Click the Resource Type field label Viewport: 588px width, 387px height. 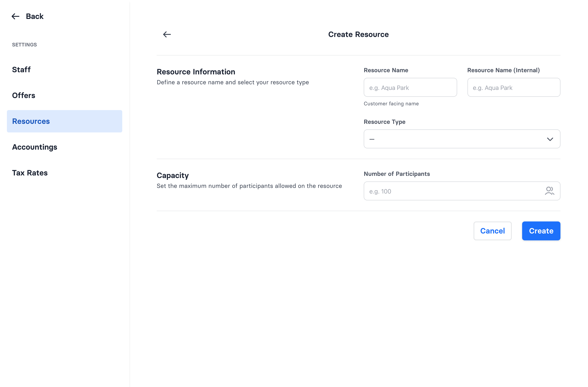click(385, 122)
